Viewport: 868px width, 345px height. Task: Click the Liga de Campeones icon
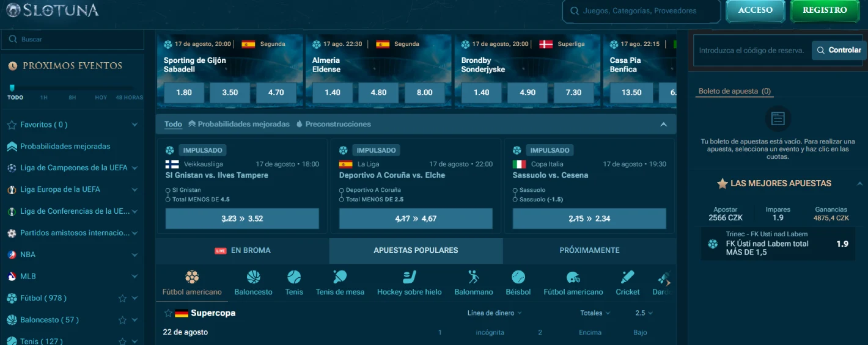click(12, 168)
